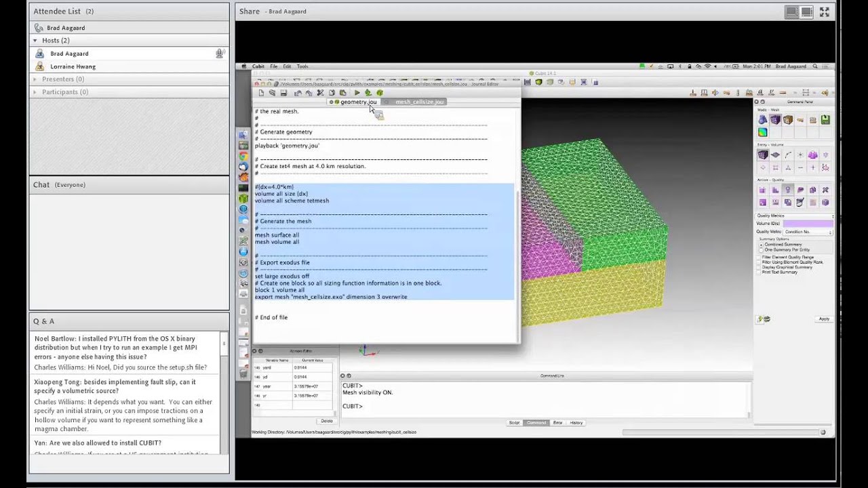Click the 'year' variable row in Aprepro Editor
This screenshot has height=488, width=868.
294,386
